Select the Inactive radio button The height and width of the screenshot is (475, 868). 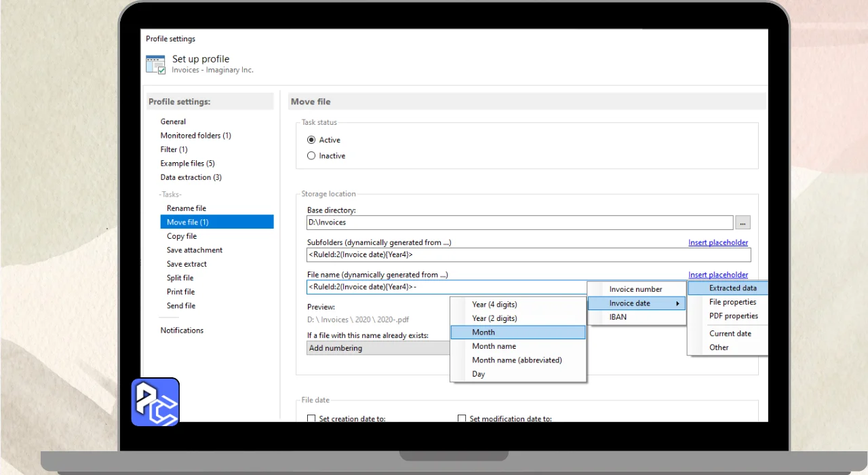(311, 156)
